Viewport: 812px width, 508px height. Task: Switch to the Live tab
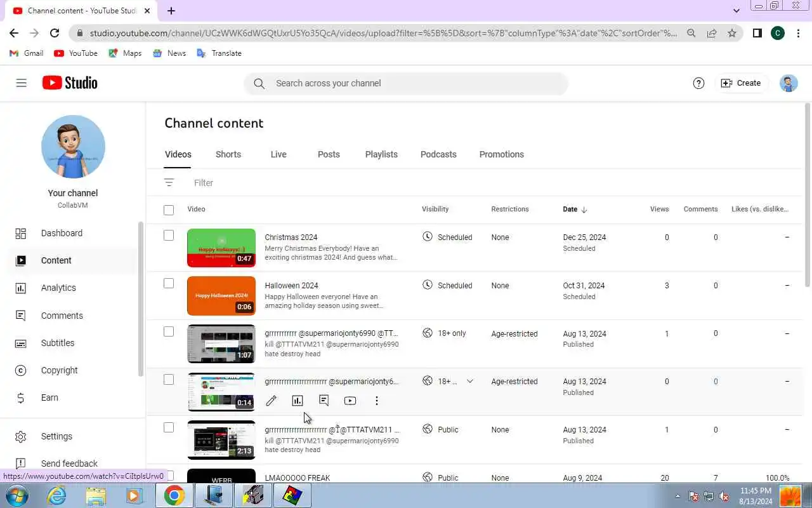(x=278, y=154)
